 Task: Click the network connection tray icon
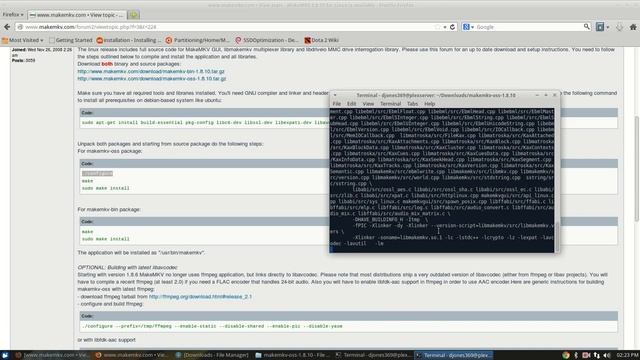597,355
